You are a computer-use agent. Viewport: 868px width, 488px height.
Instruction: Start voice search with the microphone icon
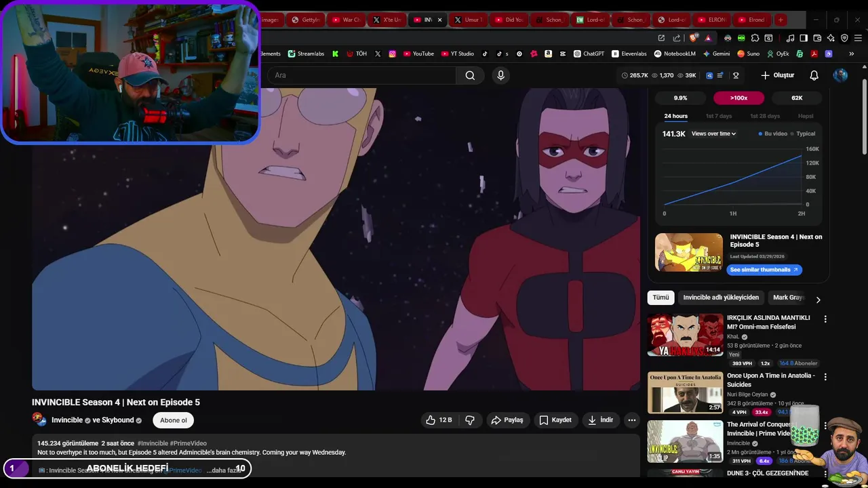[x=500, y=75]
